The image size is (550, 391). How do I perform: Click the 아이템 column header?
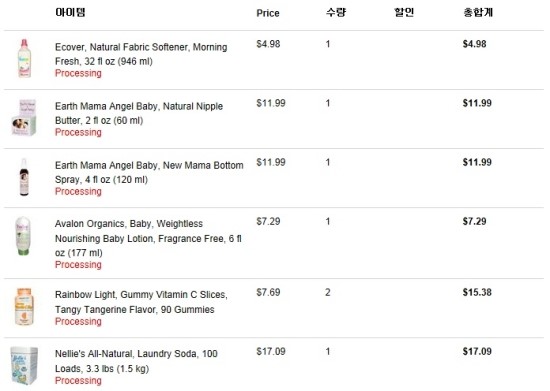[70, 12]
